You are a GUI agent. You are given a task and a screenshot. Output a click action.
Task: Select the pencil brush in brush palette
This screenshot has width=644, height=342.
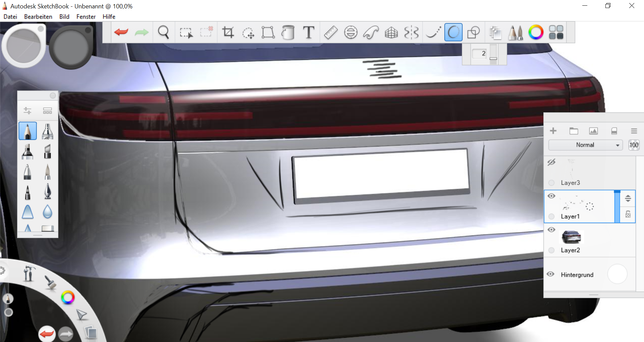[x=28, y=131]
